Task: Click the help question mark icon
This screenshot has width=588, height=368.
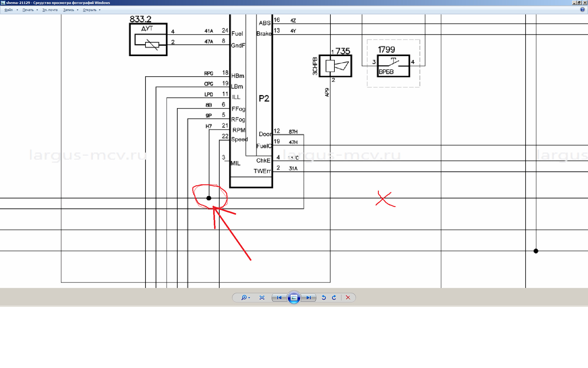Action: (582, 10)
